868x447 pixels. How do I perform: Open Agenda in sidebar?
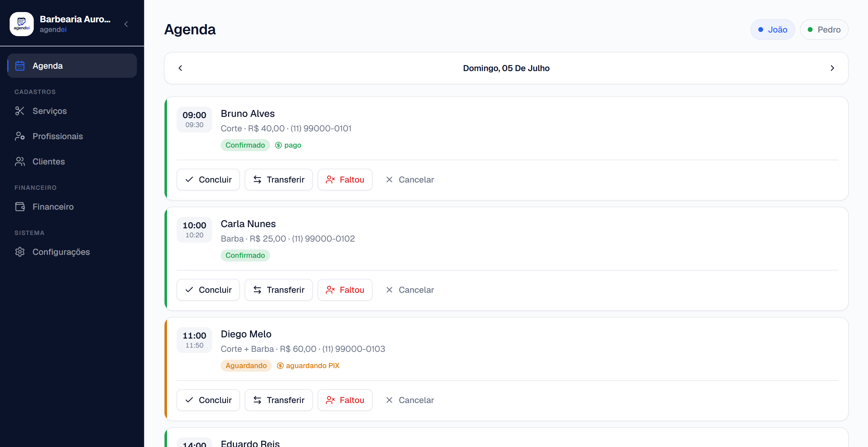click(72, 66)
